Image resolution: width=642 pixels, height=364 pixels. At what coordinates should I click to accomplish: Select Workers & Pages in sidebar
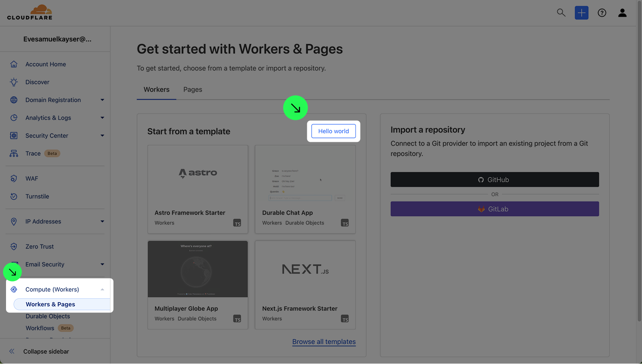pos(62,304)
